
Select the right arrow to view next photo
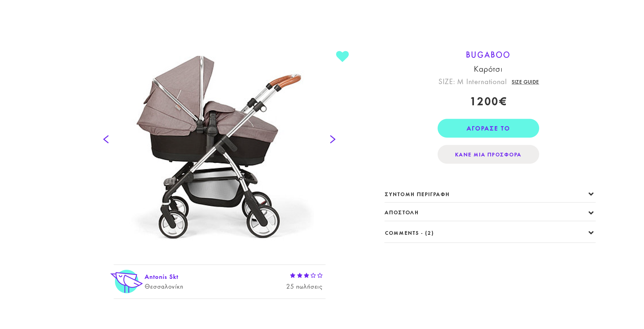(x=332, y=139)
